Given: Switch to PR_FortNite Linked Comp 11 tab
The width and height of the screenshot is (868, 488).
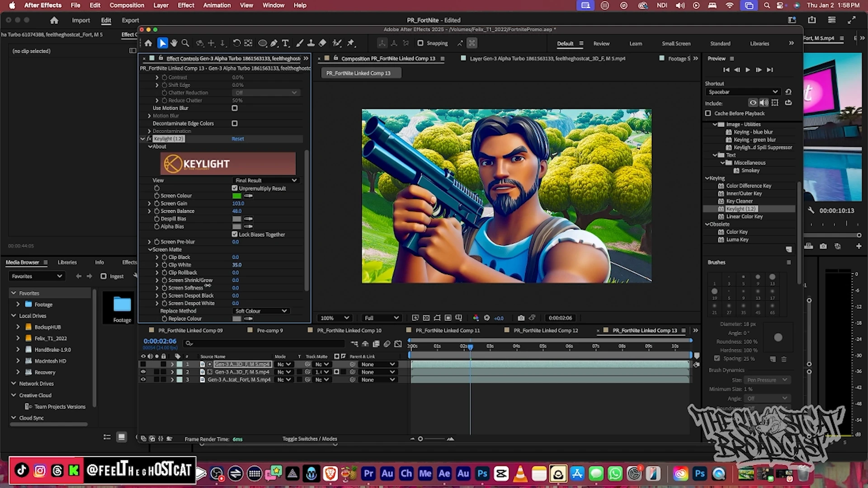Looking at the screenshot, I should click(x=448, y=330).
